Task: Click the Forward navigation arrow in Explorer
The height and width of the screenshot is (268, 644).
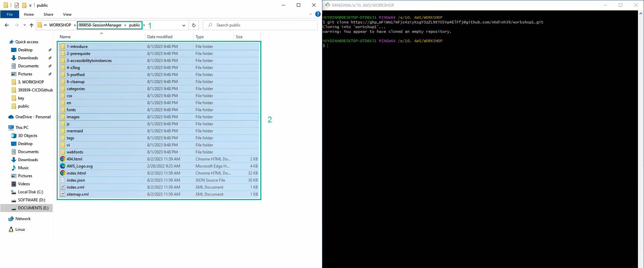Action: coord(16,25)
